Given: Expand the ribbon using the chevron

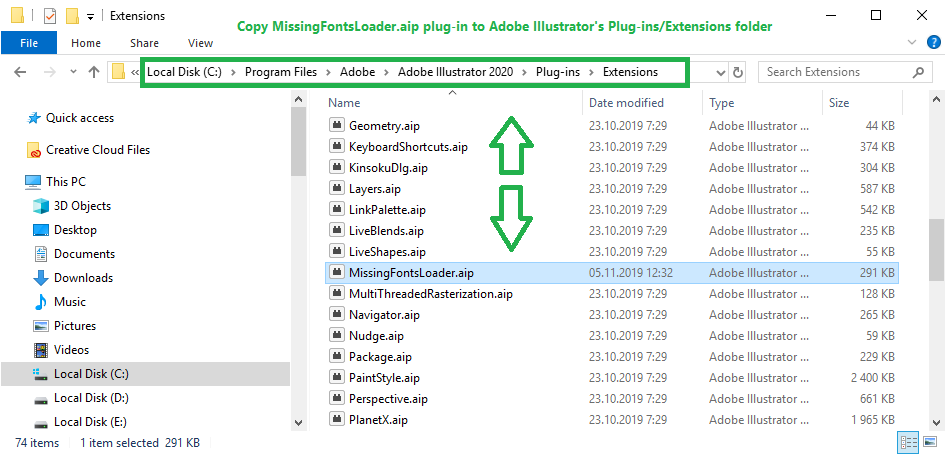Looking at the screenshot, I should pos(912,42).
